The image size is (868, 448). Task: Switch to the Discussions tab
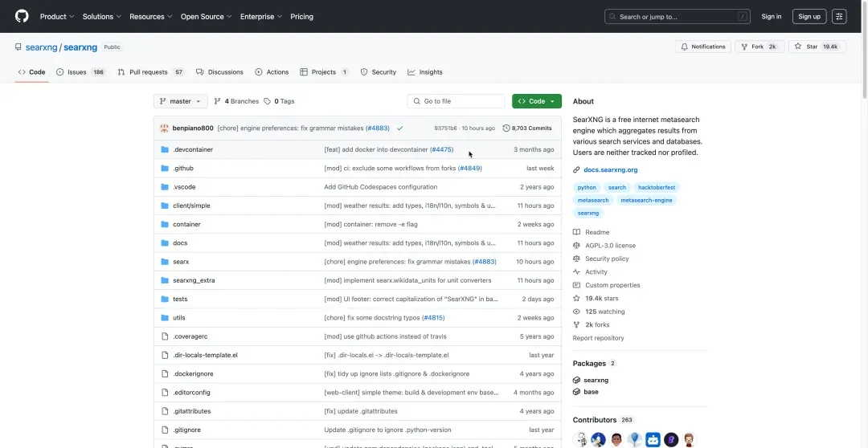pos(219,72)
